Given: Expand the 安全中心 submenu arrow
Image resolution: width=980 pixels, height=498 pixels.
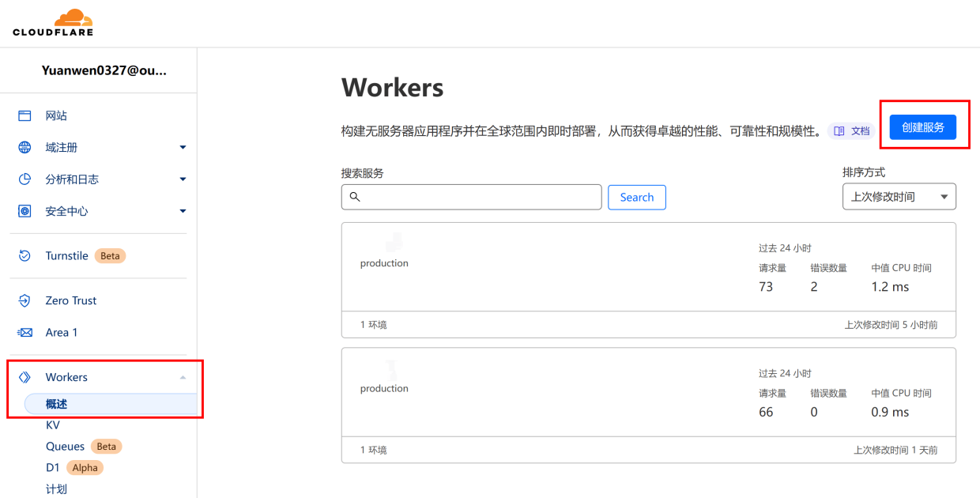Looking at the screenshot, I should point(183,211).
